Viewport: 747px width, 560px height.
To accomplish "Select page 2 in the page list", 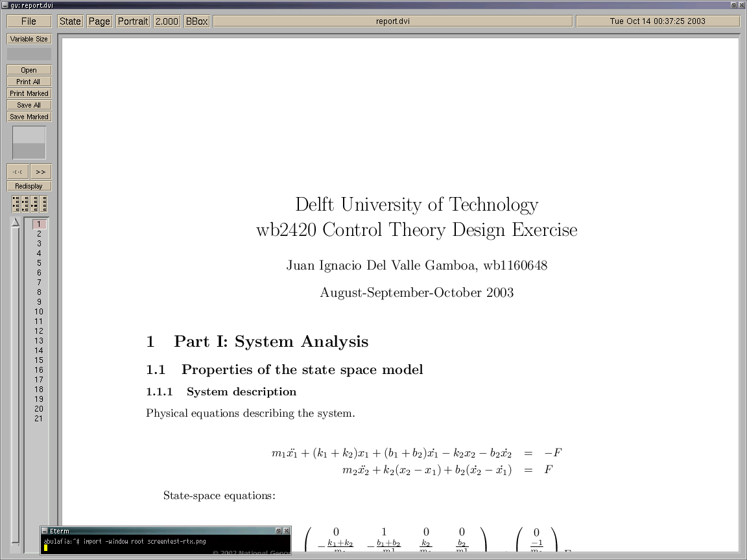I will [x=39, y=234].
